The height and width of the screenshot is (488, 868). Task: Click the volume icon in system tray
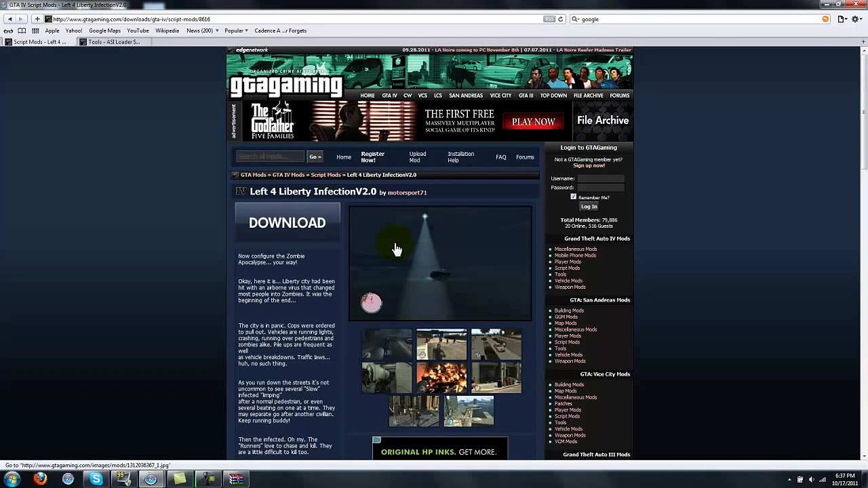click(x=811, y=480)
